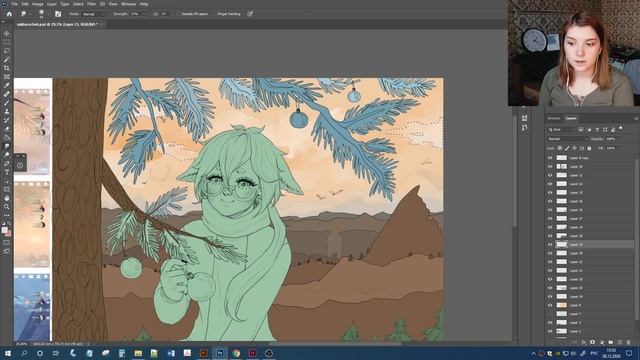Enable Sample All Layers checkbox

179,14
